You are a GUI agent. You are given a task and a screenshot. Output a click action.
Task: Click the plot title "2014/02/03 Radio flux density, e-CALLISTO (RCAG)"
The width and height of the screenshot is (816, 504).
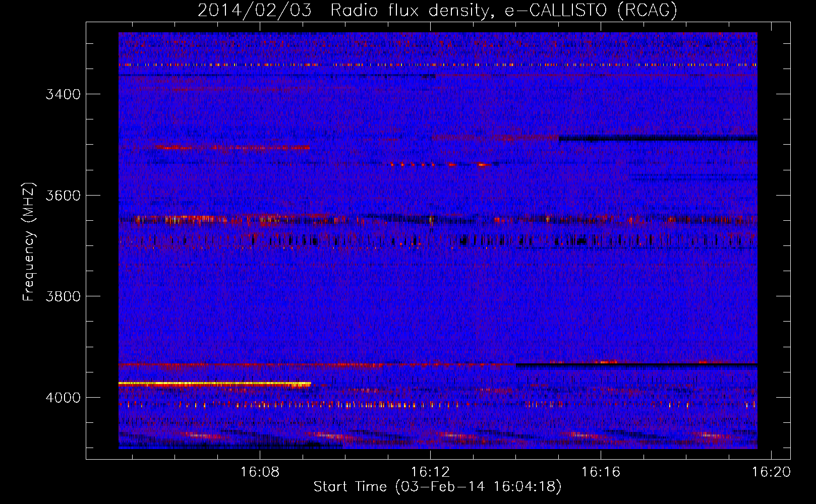tap(437, 11)
